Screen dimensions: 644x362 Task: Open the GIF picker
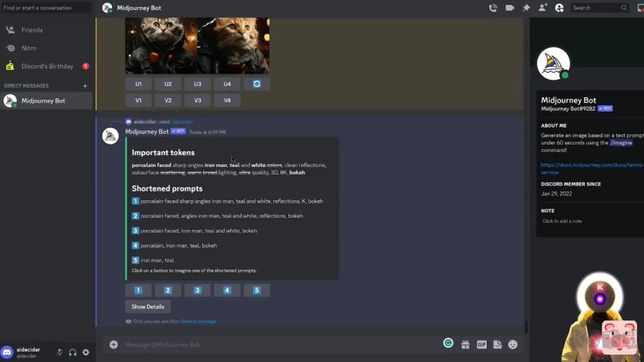click(x=481, y=344)
